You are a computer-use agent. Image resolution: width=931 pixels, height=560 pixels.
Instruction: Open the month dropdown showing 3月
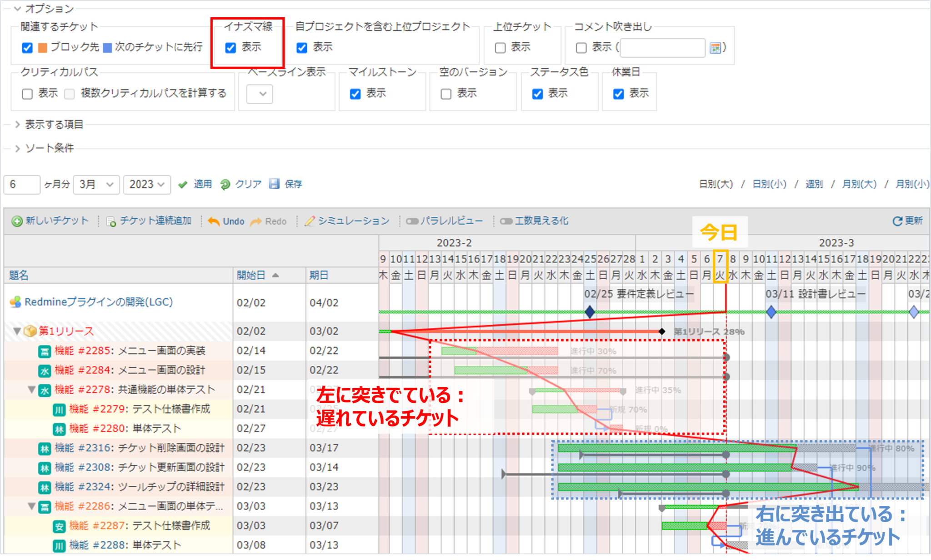point(96,184)
